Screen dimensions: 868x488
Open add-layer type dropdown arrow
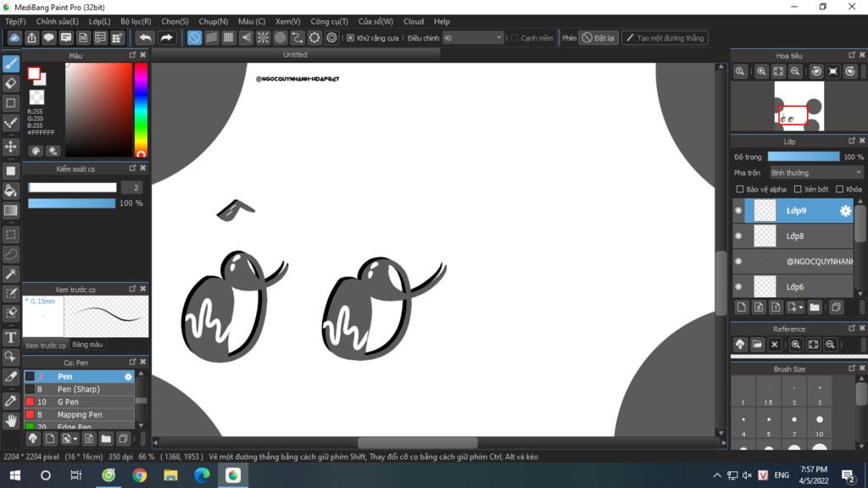[x=801, y=308]
